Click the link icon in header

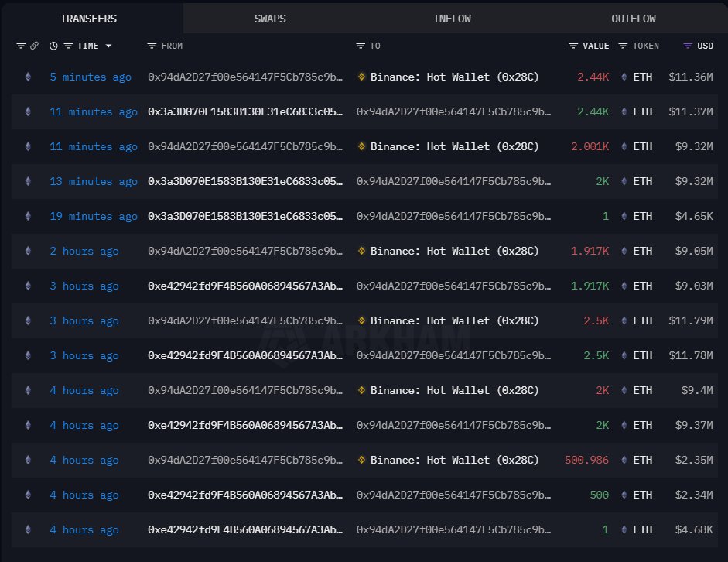[x=34, y=46]
